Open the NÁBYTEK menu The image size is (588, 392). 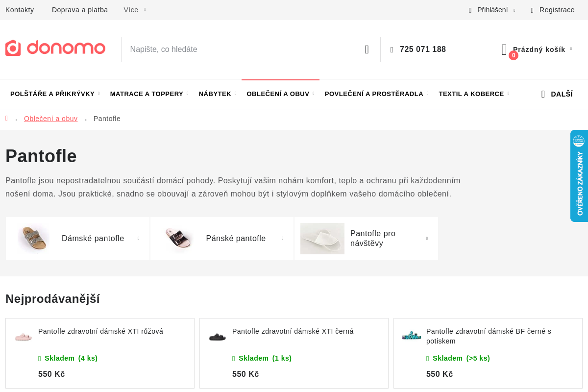coord(215,94)
